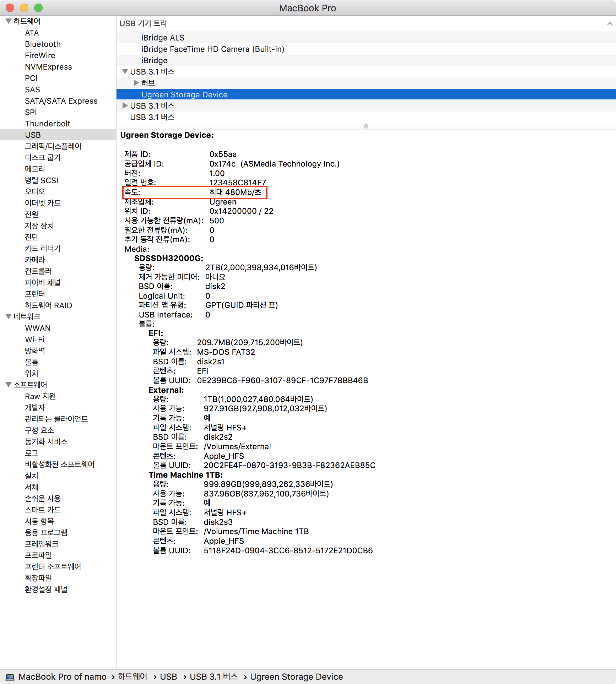
Task: Open 카메라 in the sidebar
Action: [35, 260]
